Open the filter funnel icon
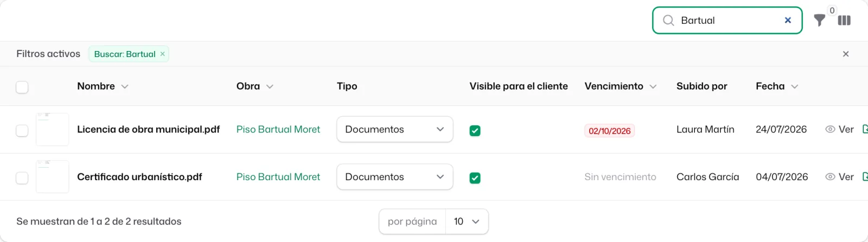 (x=820, y=21)
